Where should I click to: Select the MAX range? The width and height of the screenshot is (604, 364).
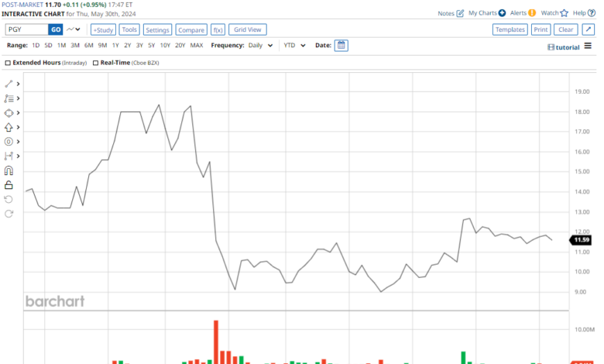(197, 46)
